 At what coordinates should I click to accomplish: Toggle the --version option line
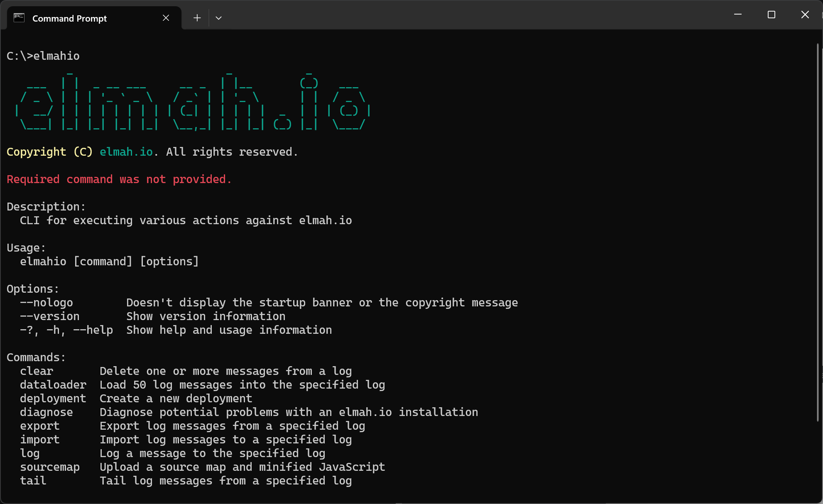49,316
